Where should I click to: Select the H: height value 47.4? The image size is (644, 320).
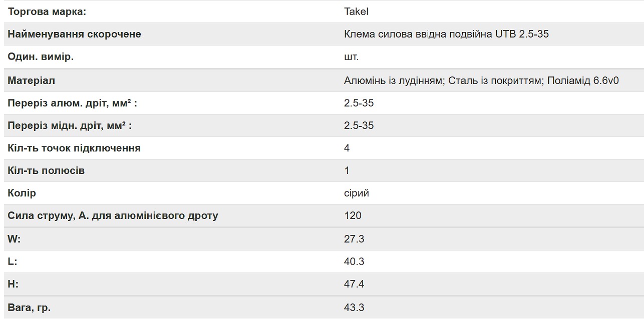[354, 284]
